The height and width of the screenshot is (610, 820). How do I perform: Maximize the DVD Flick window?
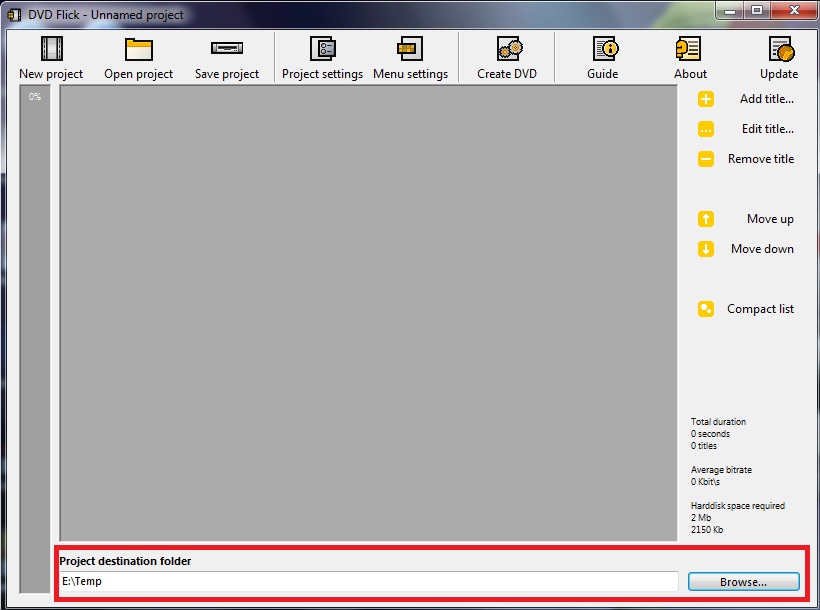(x=757, y=10)
